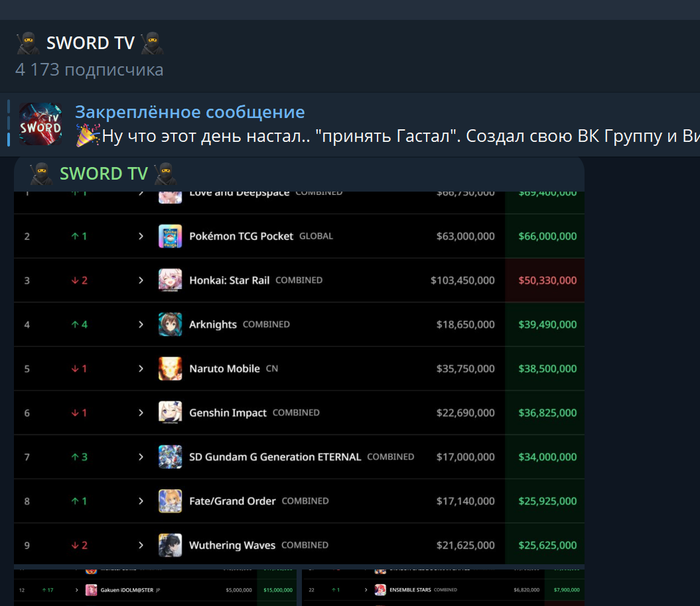Click the Wuthering Waves game icon

coord(170,545)
